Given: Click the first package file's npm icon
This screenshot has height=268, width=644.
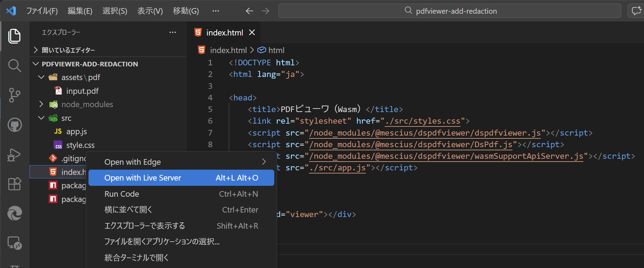Looking at the screenshot, I should click(53, 185).
